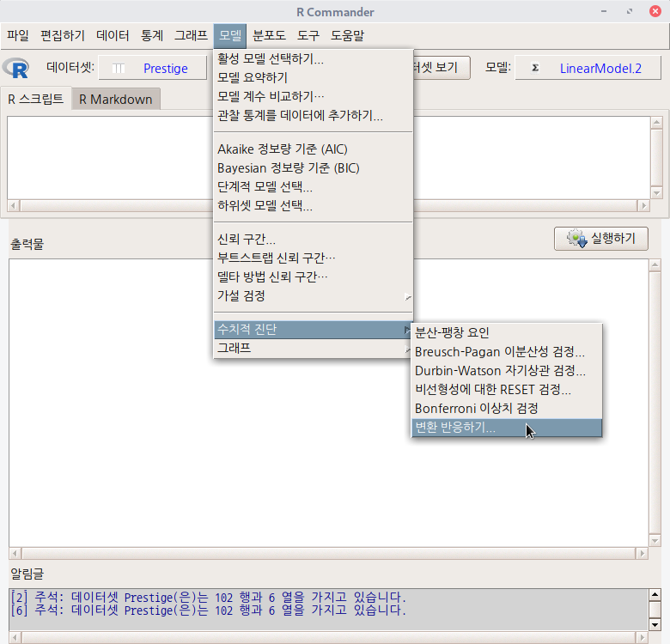Click messages pane scroll up arrow
This screenshot has width=670, height=644.
point(655,594)
